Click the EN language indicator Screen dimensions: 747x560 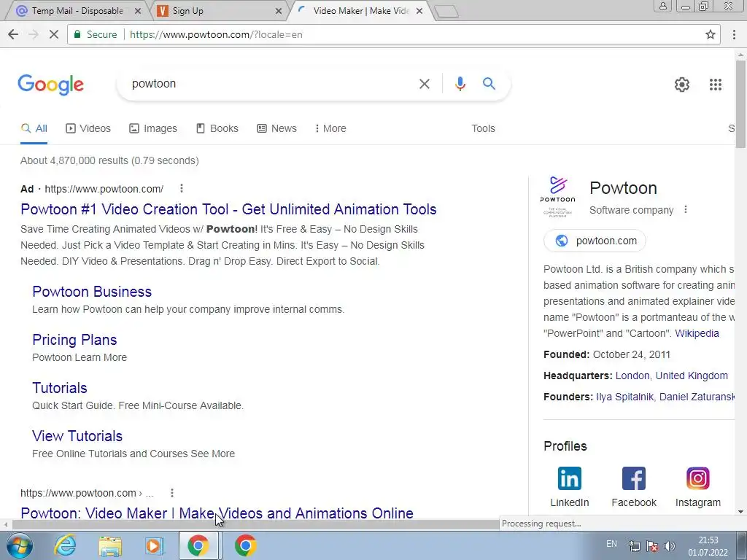pyautogui.click(x=612, y=544)
